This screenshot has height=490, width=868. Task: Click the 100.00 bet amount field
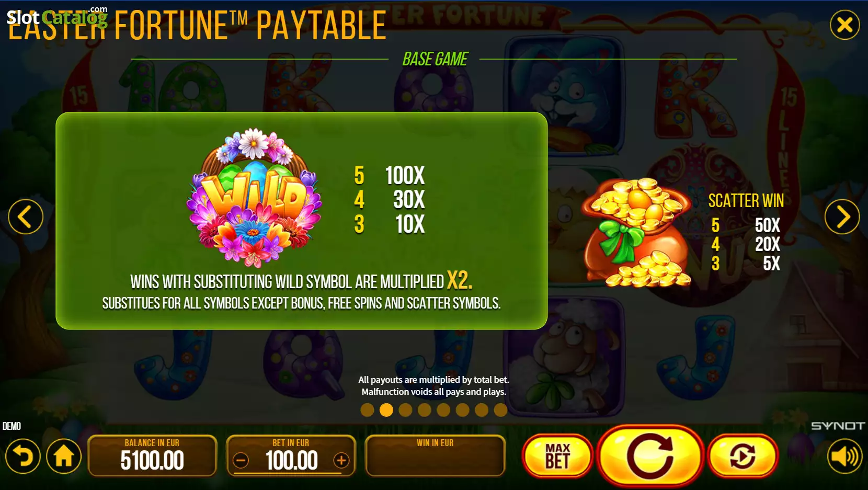291,461
